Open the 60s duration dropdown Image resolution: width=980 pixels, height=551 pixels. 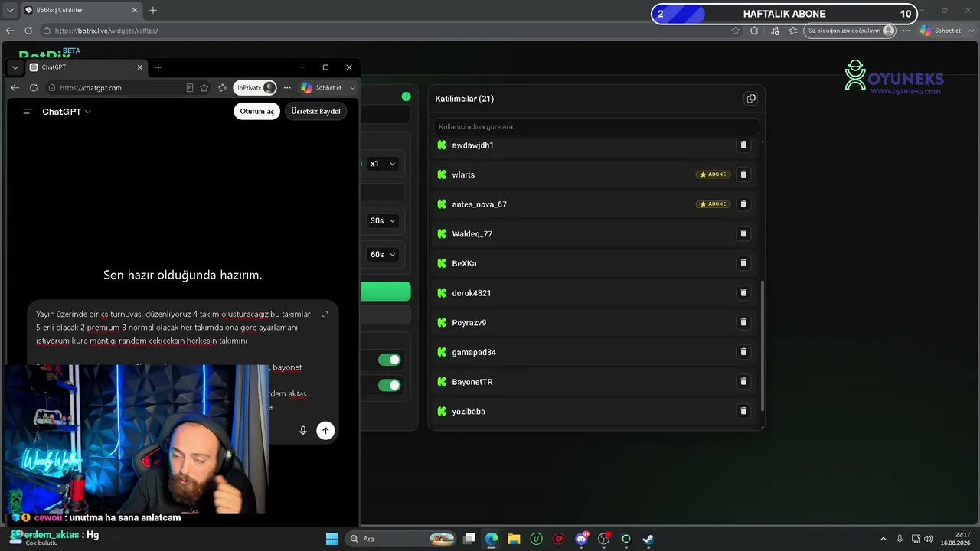pyautogui.click(x=382, y=254)
